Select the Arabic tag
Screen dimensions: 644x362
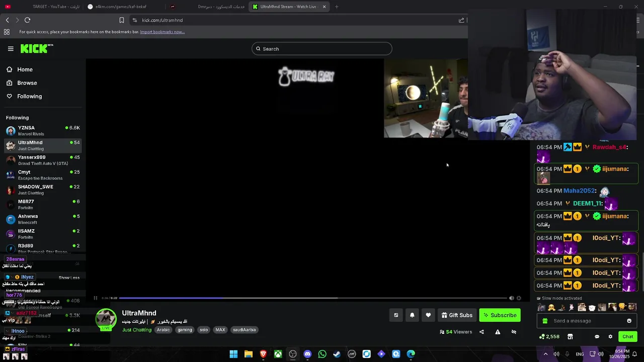(163, 330)
